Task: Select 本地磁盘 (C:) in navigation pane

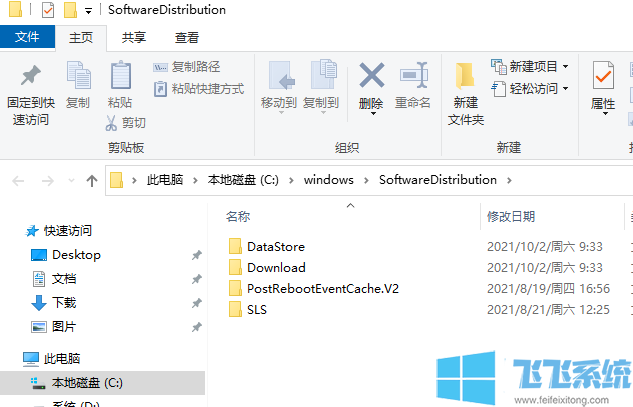Action: [x=102, y=383]
